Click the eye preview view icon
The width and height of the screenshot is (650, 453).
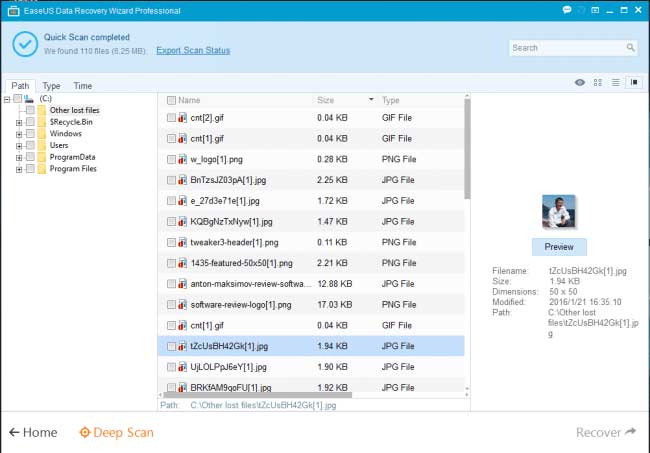coord(580,82)
